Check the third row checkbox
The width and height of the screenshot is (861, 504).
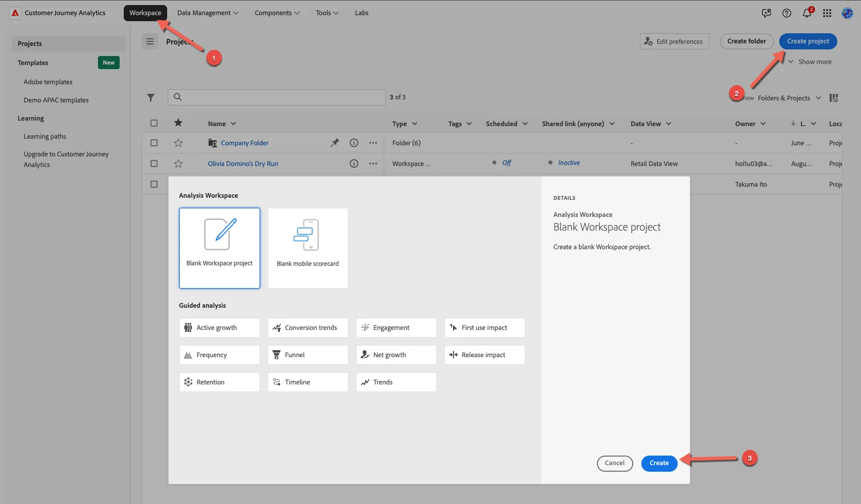(154, 184)
